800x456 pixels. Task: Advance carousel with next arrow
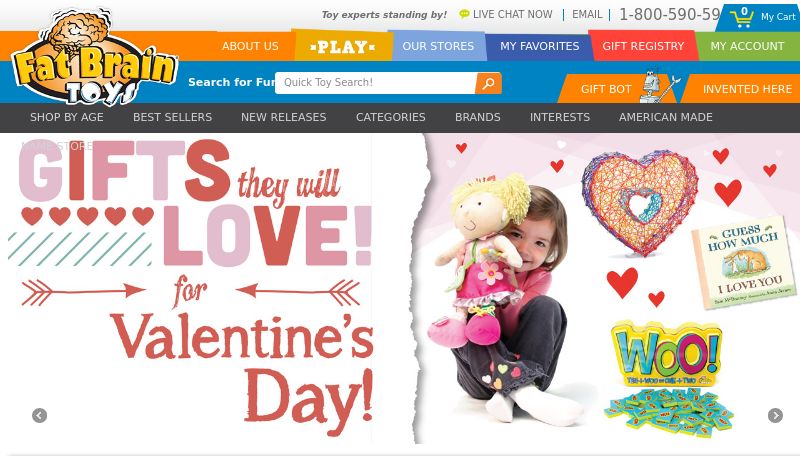tap(775, 416)
